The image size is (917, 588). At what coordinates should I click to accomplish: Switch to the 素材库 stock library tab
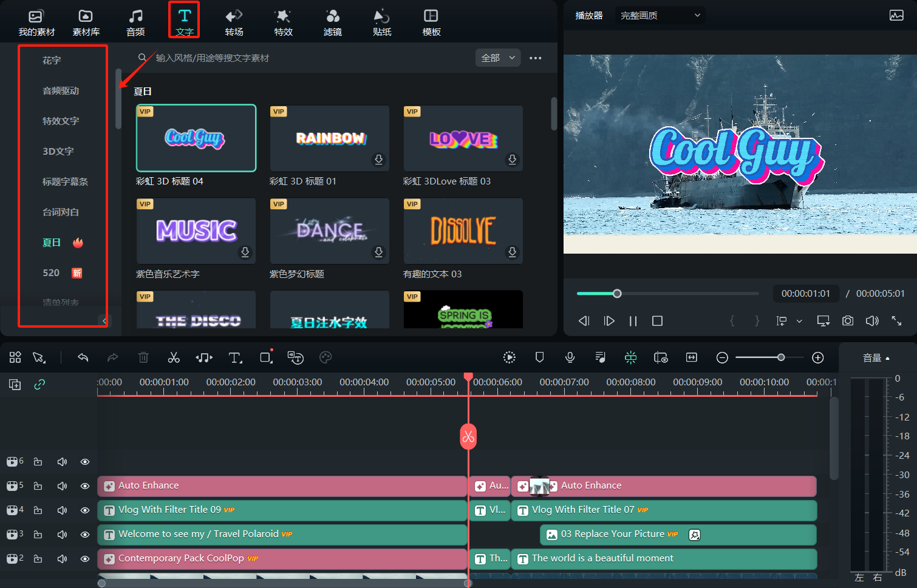[86, 23]
